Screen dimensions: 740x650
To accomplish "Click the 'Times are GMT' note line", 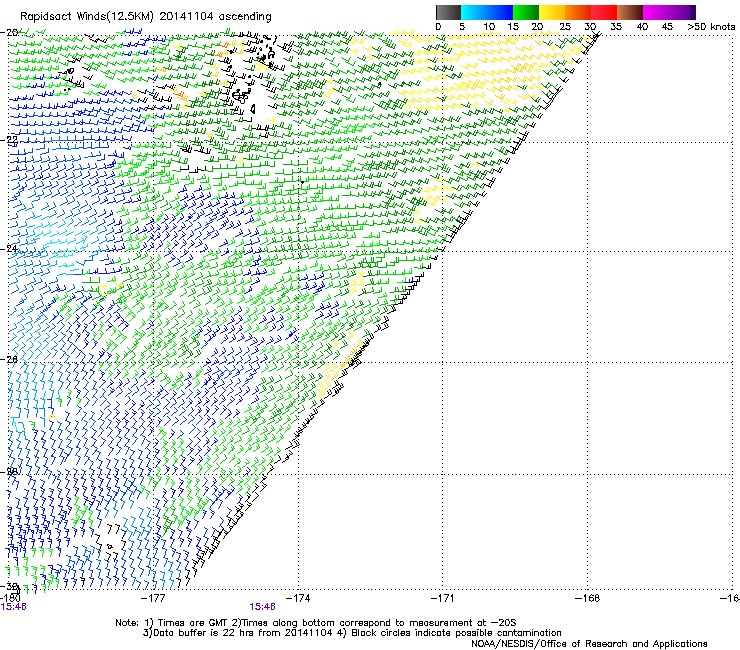I will [316, 623].
